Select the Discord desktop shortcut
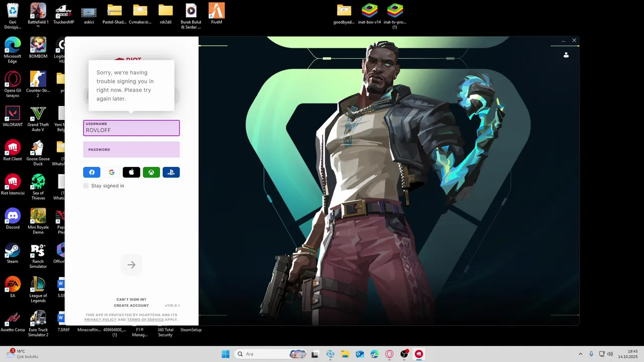Viewport: 644px width, 362px height. click(13, 219)
